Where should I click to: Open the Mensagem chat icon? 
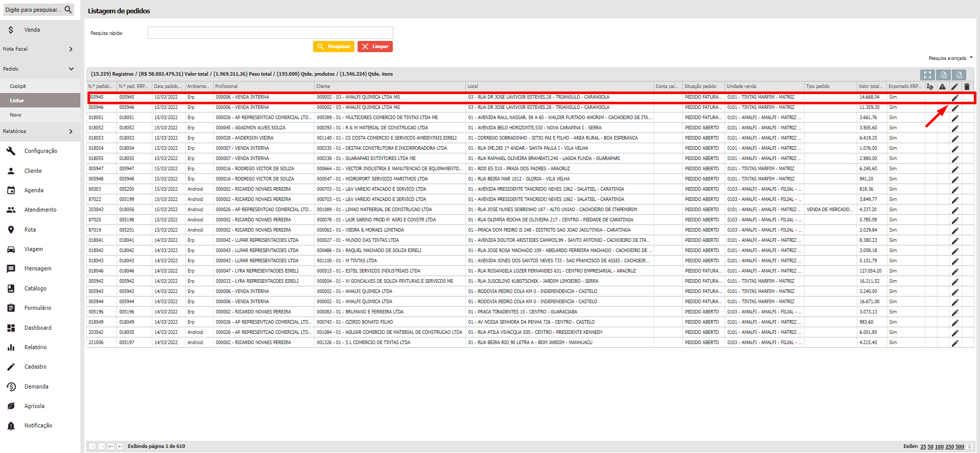(11, 268)
